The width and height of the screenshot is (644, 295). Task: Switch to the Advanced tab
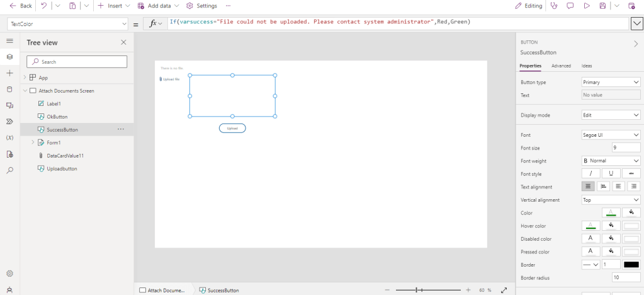coord(561,66)
